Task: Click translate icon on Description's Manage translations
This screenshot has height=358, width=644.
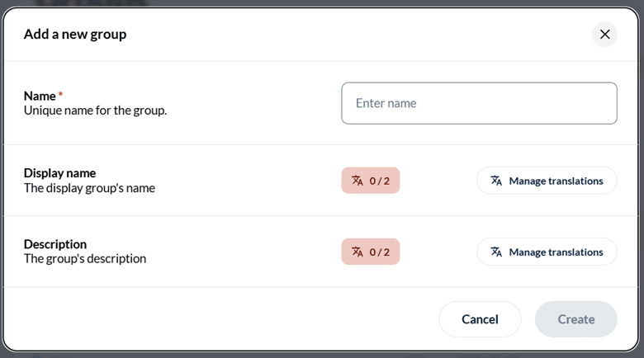Action: click(x=496, y=252)
